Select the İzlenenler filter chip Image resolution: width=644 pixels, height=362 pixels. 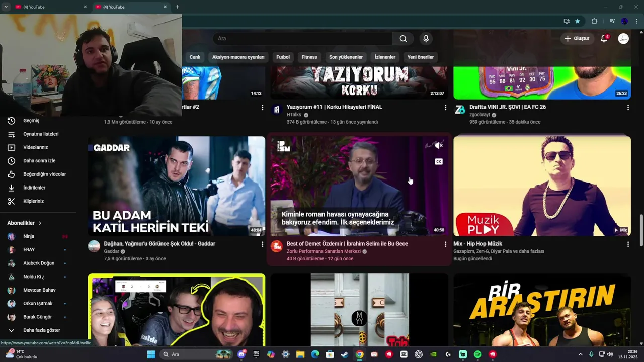[x=385, y=57]
